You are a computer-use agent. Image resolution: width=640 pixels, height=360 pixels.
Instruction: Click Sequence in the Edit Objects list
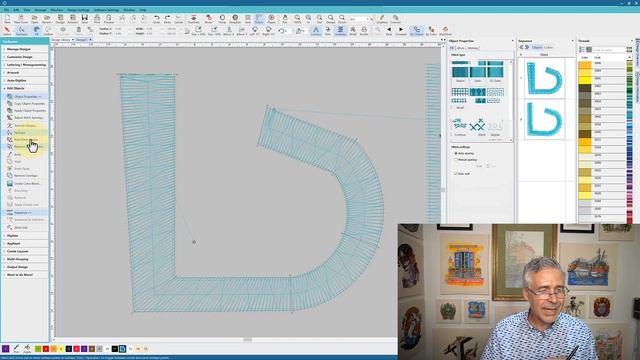pyautogui.click(x=24, y=212)
